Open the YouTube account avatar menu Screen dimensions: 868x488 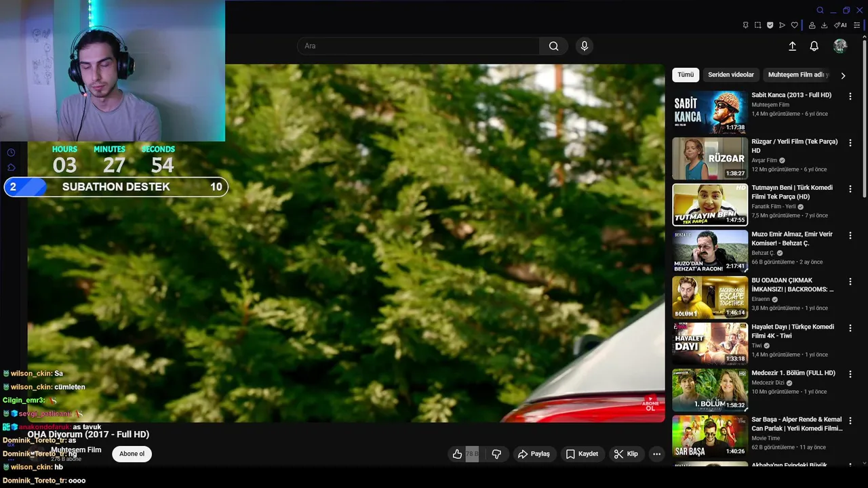(840, 46)
